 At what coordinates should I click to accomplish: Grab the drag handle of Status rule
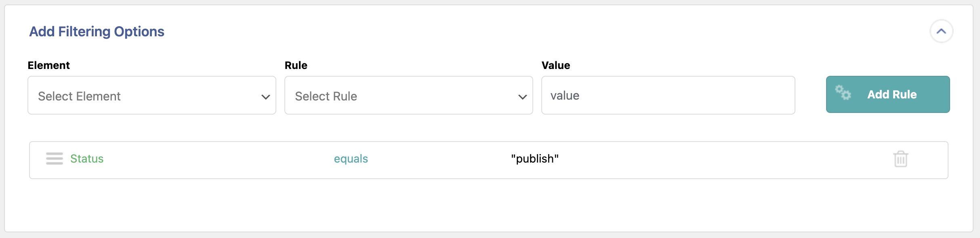(54, 159)
